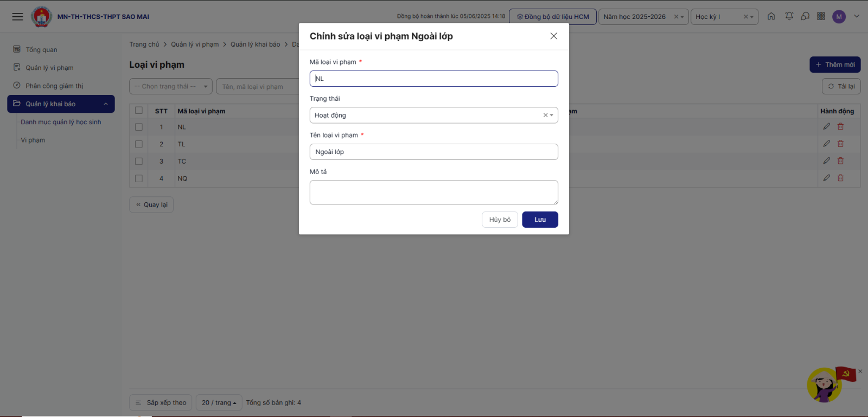Click the apps grid icon
The width and height of the screenshot is (868, 417).
pyautogui.click(x=821, y=16)
